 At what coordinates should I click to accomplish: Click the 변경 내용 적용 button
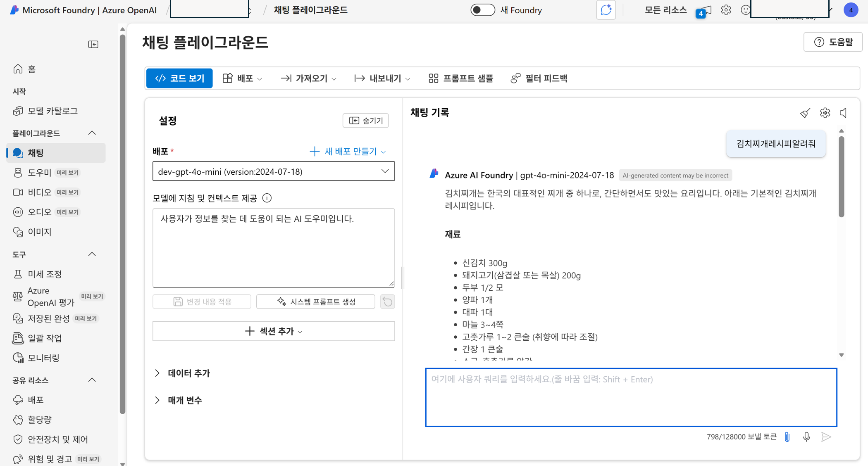(202, 302)
